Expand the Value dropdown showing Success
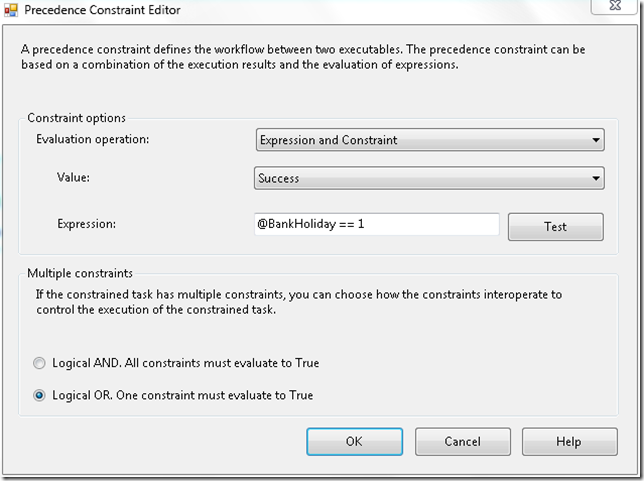644x481 pixels. coord(596,179)
